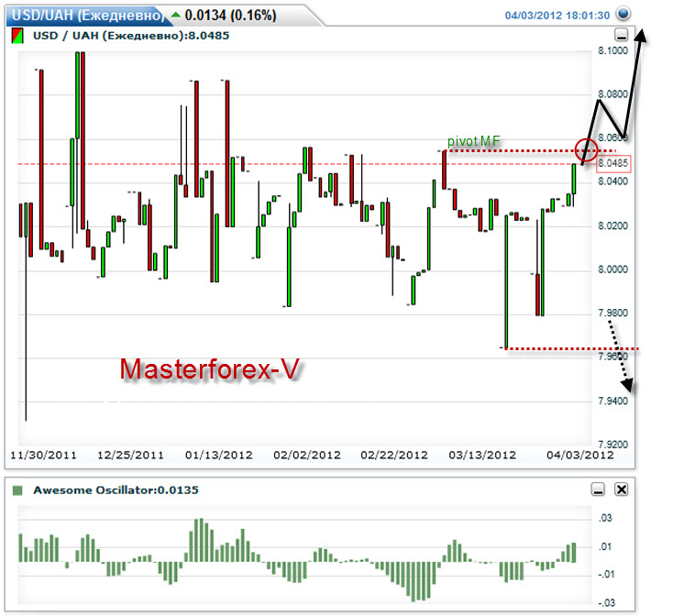Click the blue globe refresh icon

coord(623,14)
